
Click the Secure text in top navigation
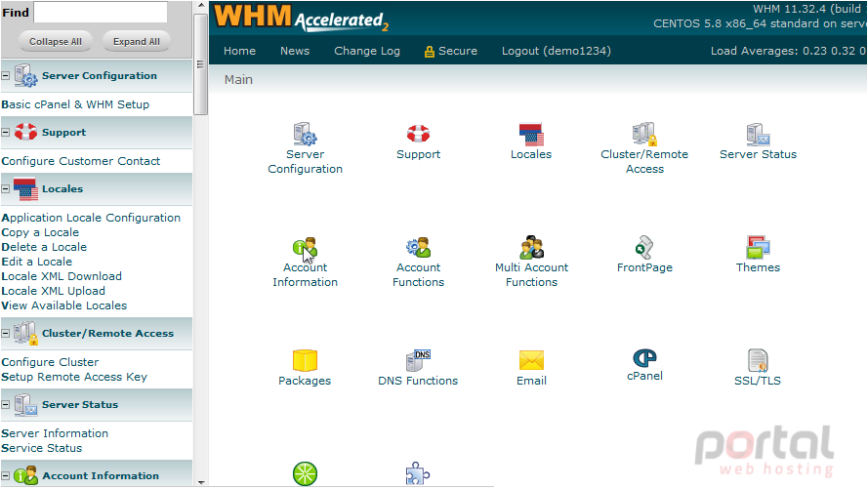point(458,51)
